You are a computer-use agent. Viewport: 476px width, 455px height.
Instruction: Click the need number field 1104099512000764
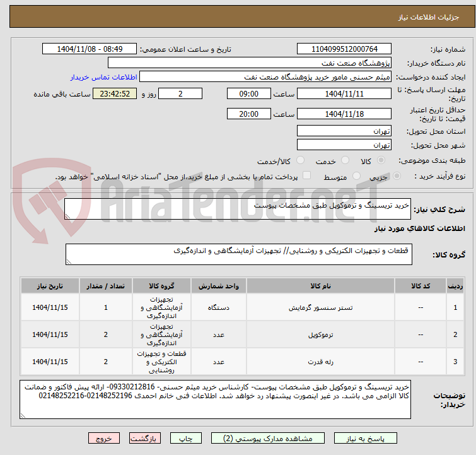point(344,49)
